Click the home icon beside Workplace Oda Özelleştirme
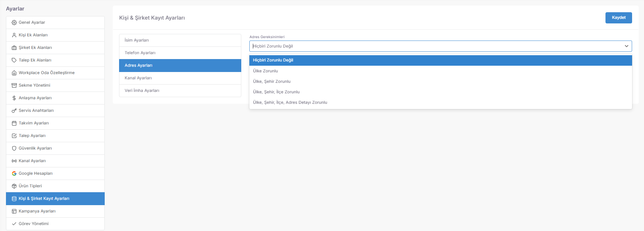The width and height of the screenshot is (644, 231). 14,73
